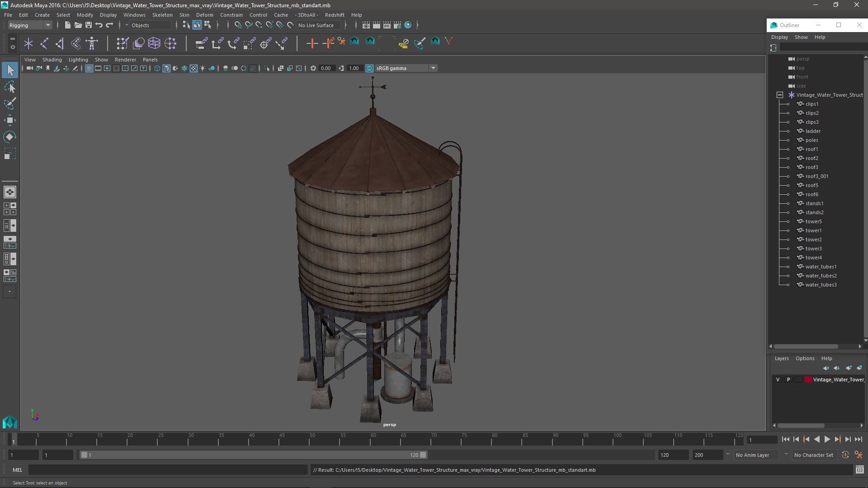The width and height of the screenshot is (868, 488).
Task: Open the Rigging menu set dropdown
Action: [30, 25]
